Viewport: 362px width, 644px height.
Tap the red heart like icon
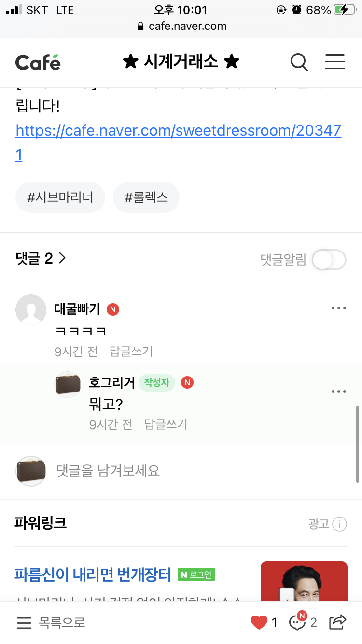coord(259,622)
